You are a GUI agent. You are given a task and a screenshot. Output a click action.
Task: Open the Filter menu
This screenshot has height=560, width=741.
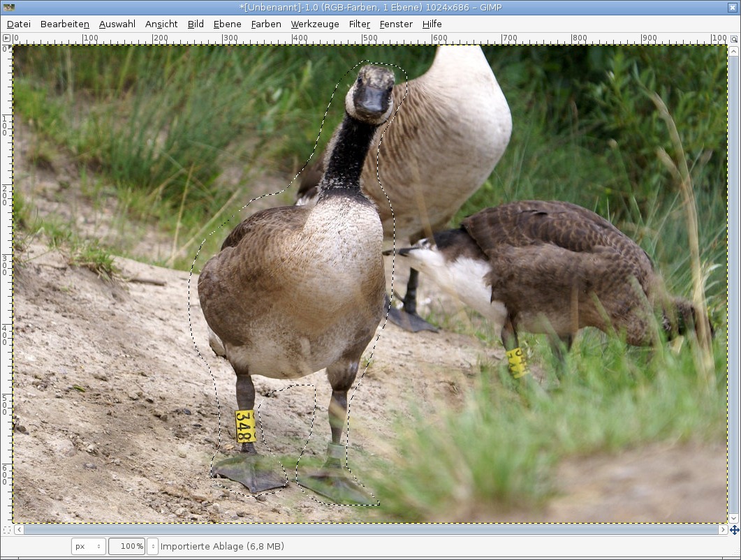pyautogui.click(x=360, y=24)
